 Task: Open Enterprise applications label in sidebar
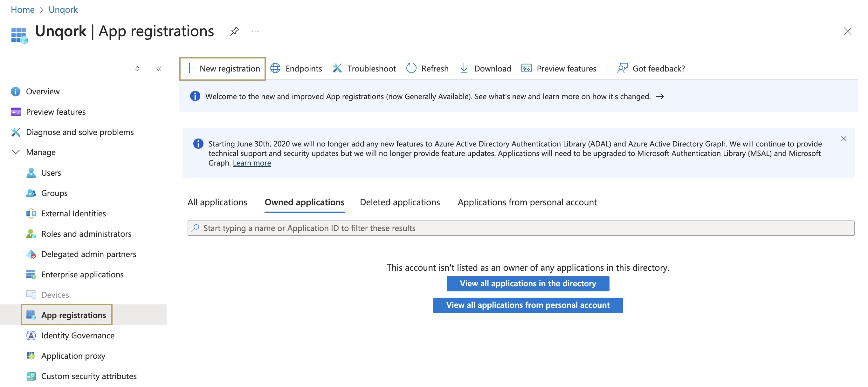click(x=82, y=275)
